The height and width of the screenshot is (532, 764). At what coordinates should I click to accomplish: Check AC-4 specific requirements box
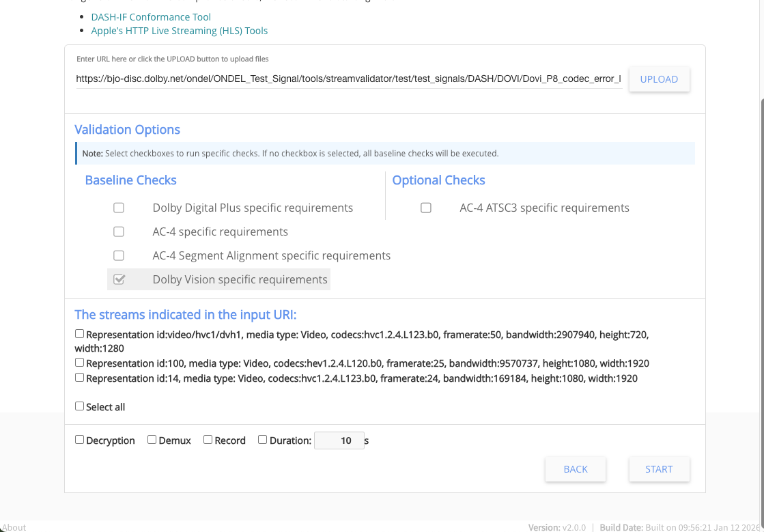click(x=119, y=232)
